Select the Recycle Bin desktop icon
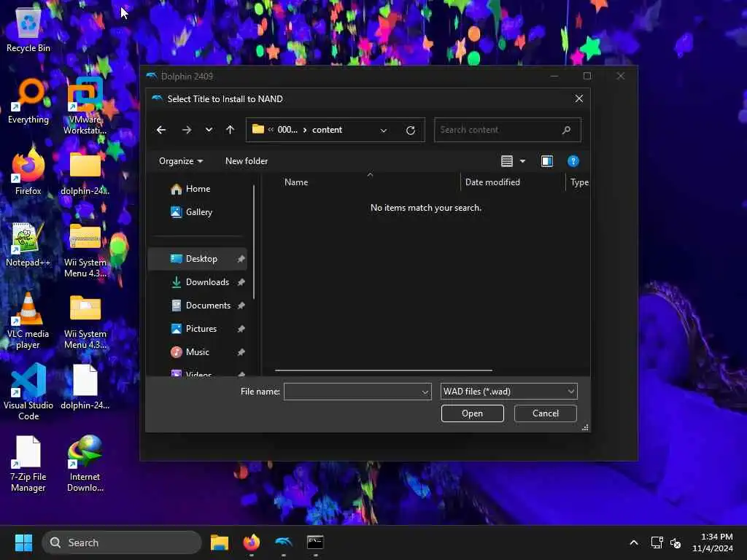This screenshot has width=747, height=560. coord(28,29)
